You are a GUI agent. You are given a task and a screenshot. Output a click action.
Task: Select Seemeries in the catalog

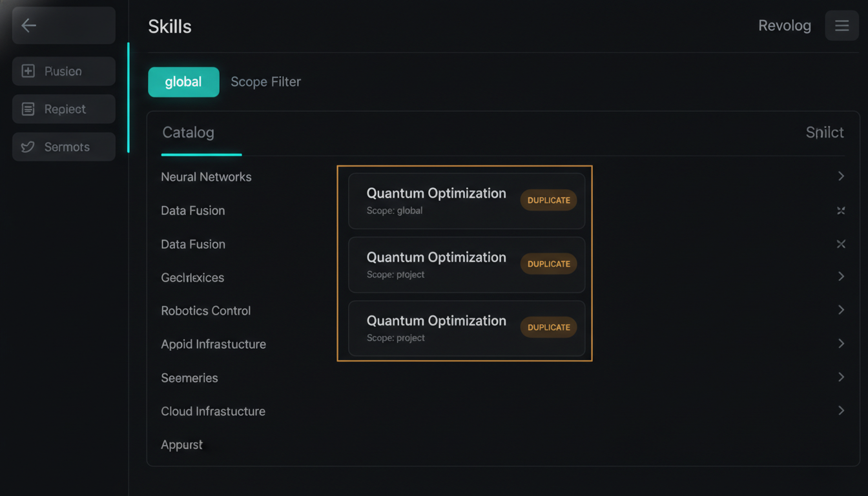tap(189, 378)
